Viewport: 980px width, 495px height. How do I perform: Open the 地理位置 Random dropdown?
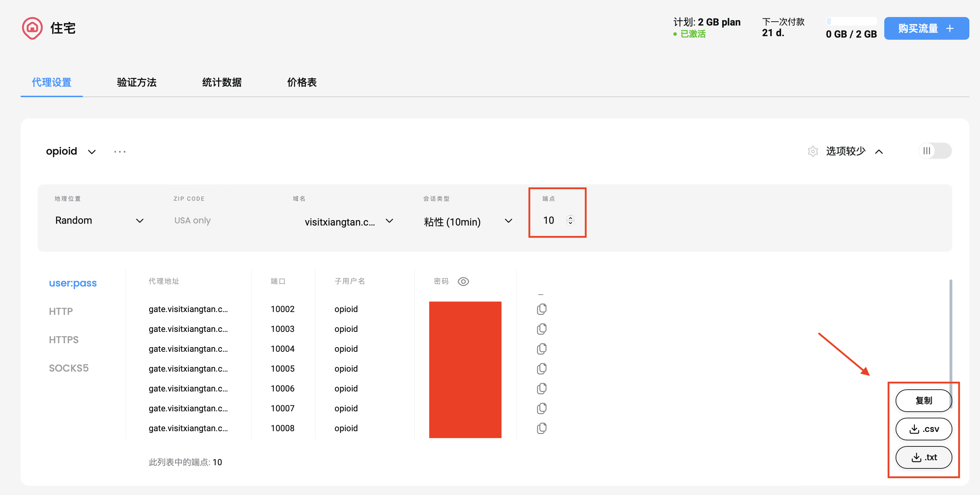pyautogui.click(x=99, y=221)
